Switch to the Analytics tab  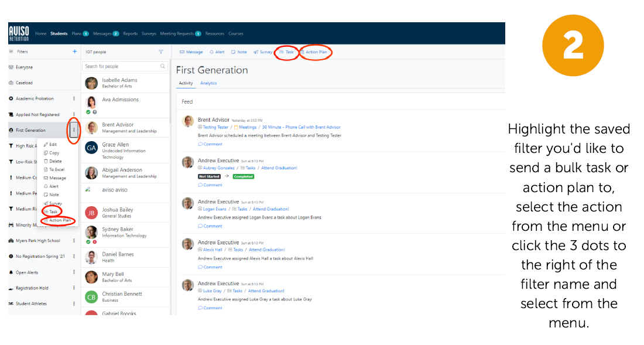[x=208, y=83]
